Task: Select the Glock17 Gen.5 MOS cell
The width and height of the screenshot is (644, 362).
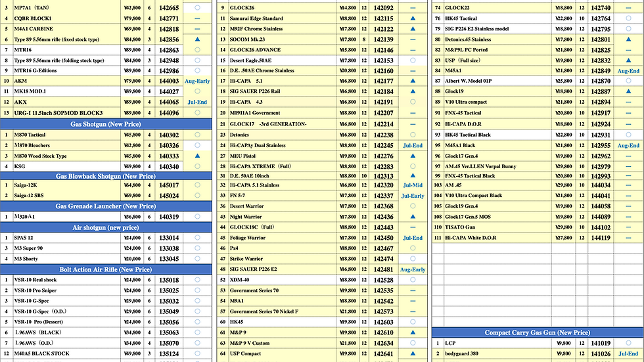Action: point(497,217)
